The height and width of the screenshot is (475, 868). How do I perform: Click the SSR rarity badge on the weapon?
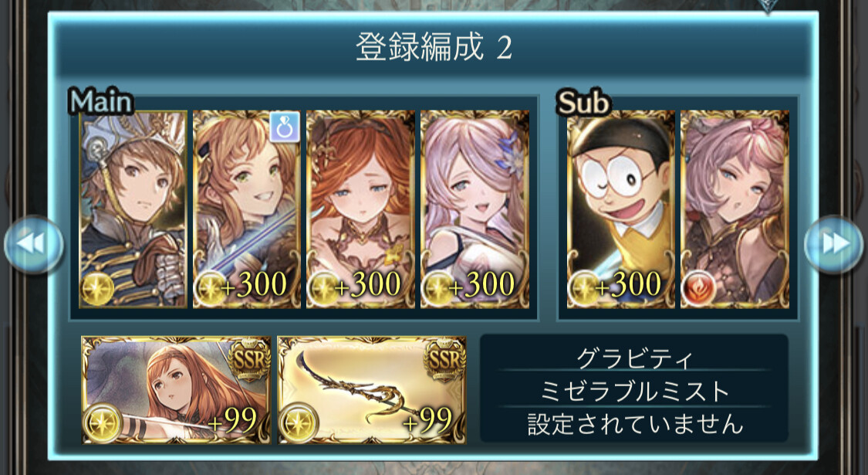click(x=444, y=360)
